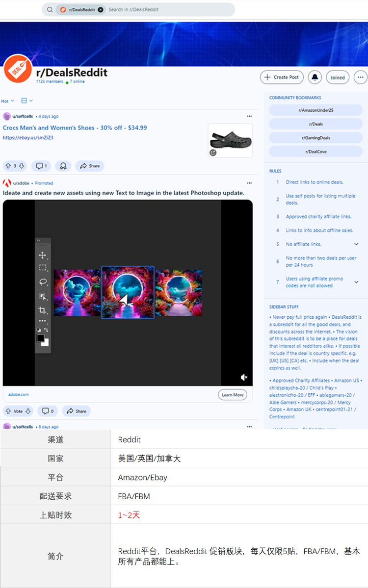This screenshot has height=588, width=368.
Task: Click Learn More on the Adobe ad
Action: [232, 395]
